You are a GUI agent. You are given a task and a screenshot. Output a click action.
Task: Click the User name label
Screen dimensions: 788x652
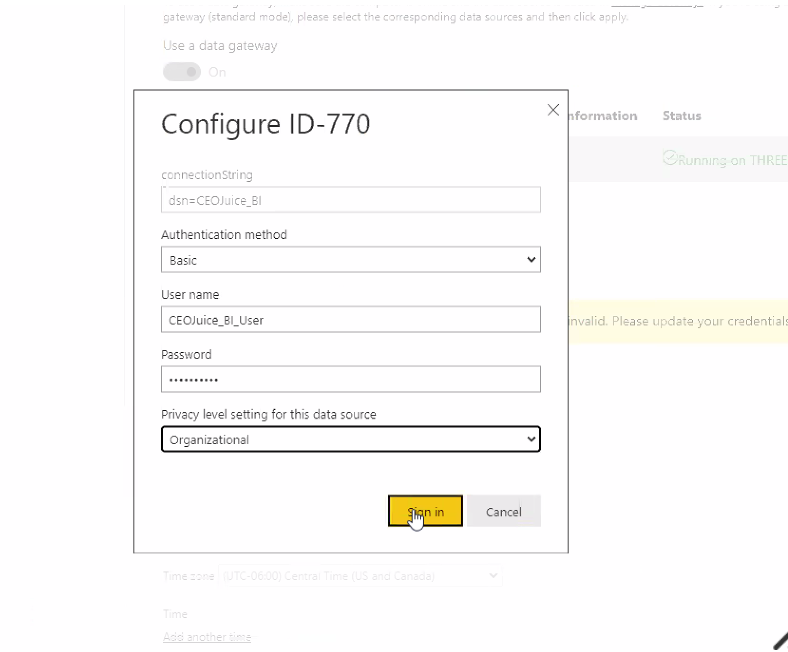[190, 295]
